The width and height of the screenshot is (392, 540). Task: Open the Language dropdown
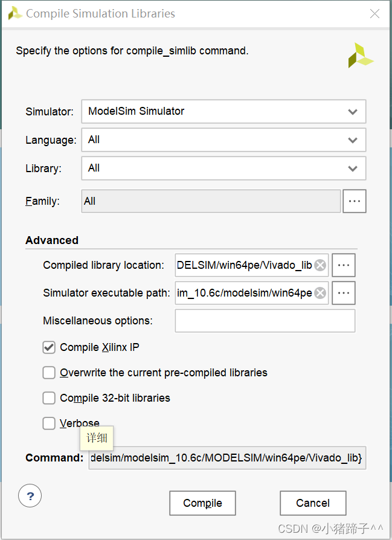coord(223,140)
